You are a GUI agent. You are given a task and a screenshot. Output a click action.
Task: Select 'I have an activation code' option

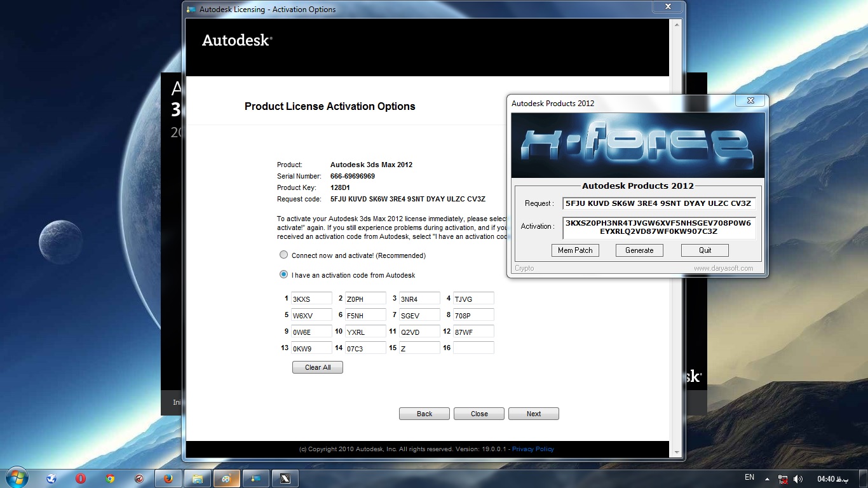pyautogui.click(x=284, y=274)
